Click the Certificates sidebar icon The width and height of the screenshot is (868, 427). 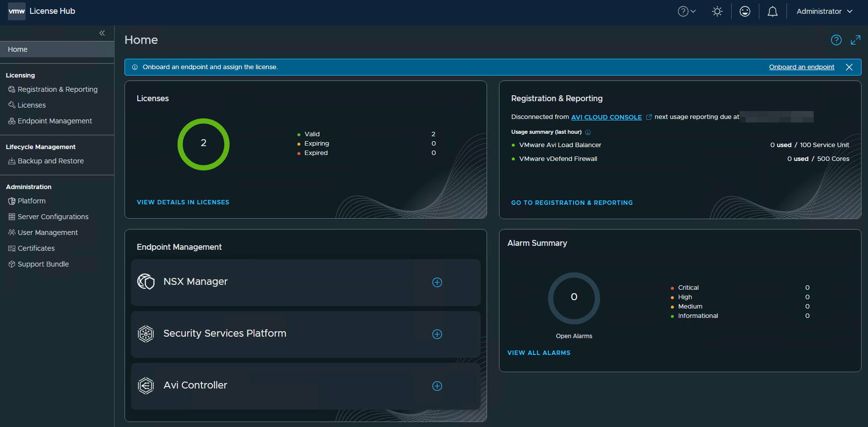[12, 248]
